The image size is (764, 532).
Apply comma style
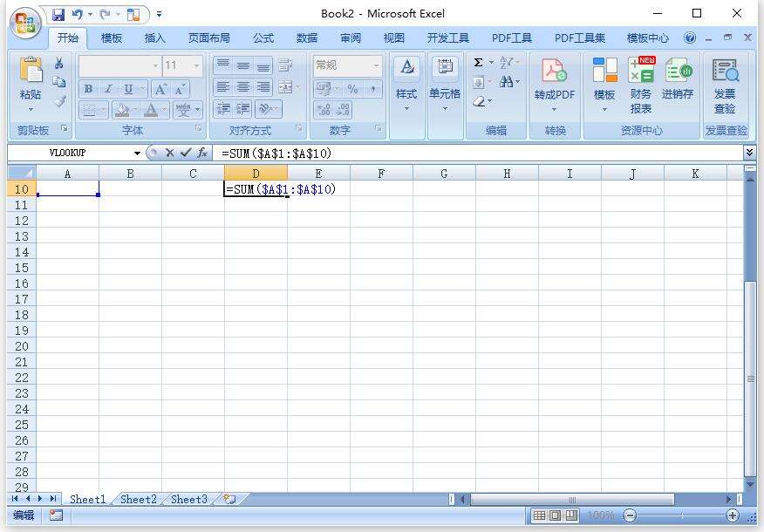tap(372, 89)
